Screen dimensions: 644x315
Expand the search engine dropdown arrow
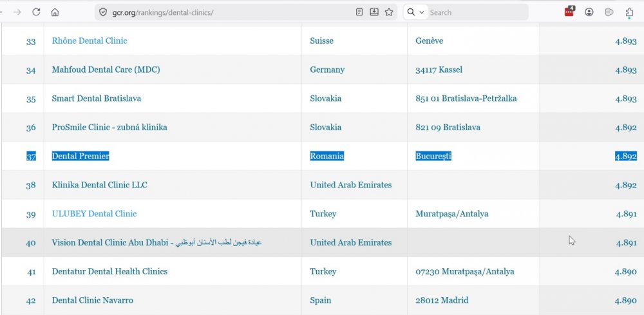point(422,12)
